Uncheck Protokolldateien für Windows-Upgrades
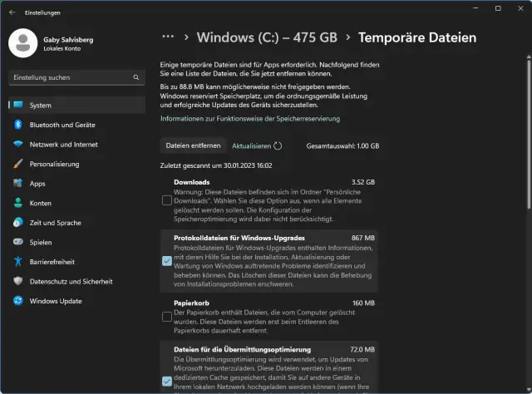This screenshot has height=394, width=532. coord(167,260)
